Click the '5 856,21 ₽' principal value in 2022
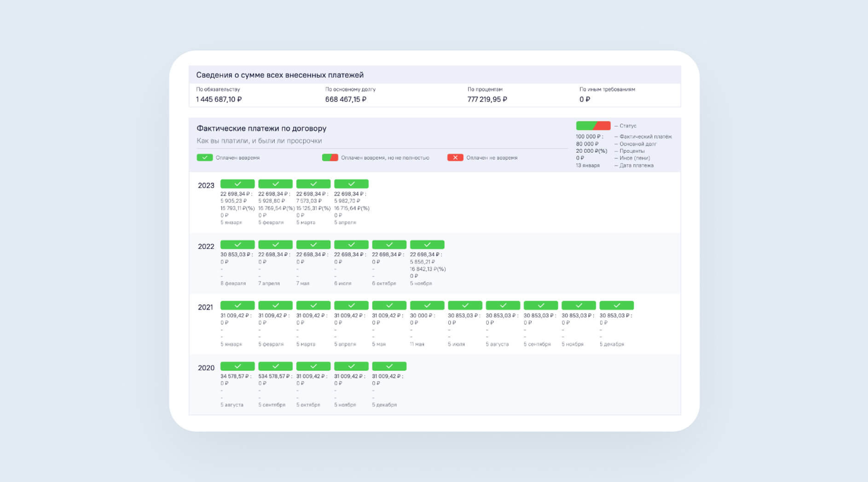 click(x=422, y=262)
